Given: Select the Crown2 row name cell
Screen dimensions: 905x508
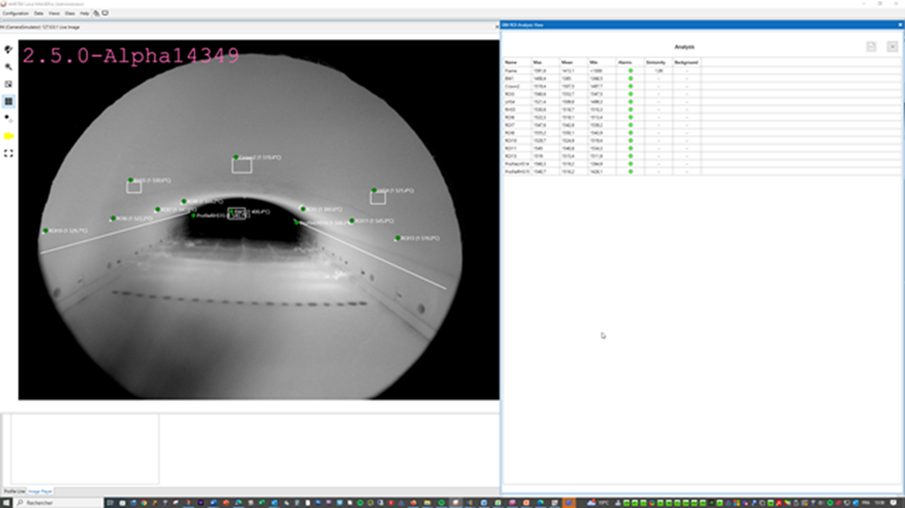Looking at the screenshot, I should pyautogui.click(x=517, y=86).
